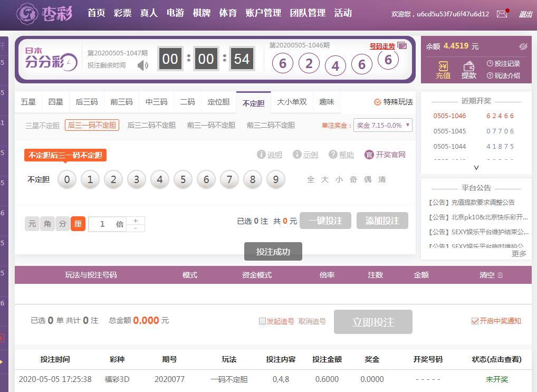Decrease multiplier with minus stepper

pyautogui.click(x=136, y=228)
